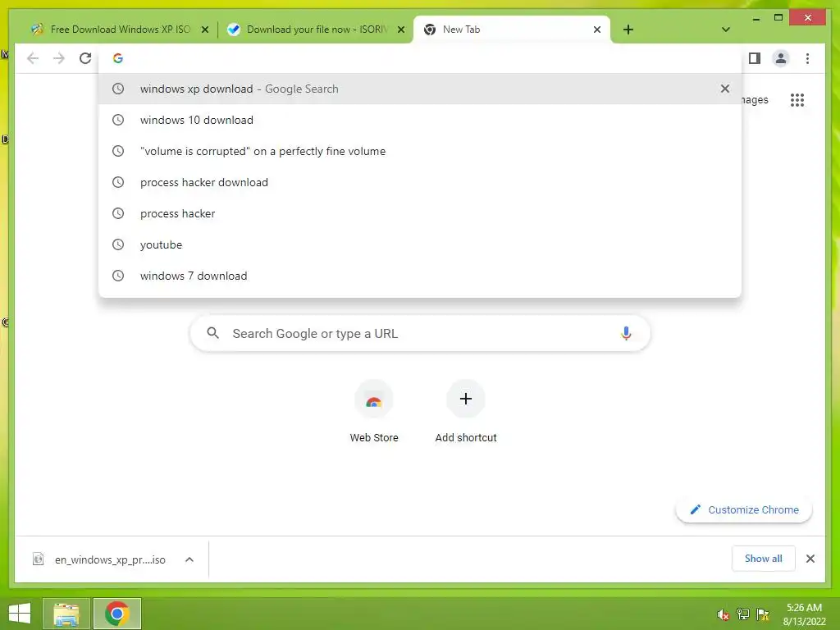The image size is (840, 630).
Task: Open the Windows Start menu
Action: 20,614
